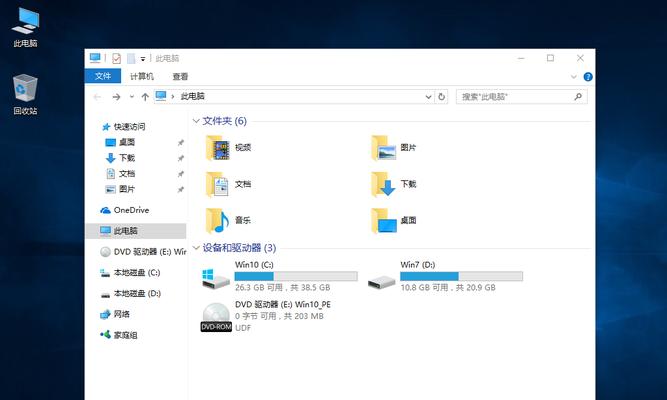This screenshot has width=667, height=400.
Task: Collapse the 文件夹 (6) group header
Action: click(x=196, y=121)
